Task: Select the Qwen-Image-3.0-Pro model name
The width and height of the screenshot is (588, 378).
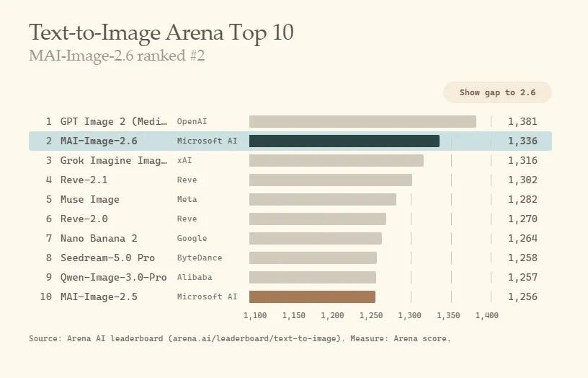Action: click(x=114, y=278)
